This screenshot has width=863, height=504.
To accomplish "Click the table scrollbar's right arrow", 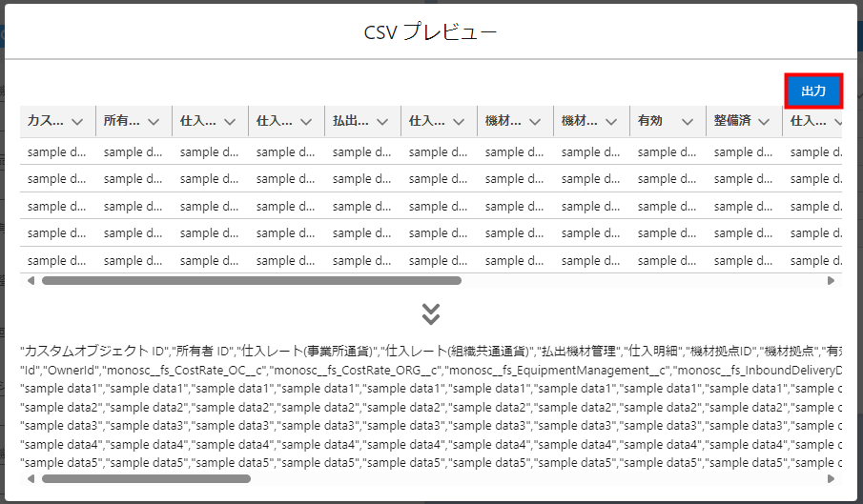I will click(x=831, y=281).
